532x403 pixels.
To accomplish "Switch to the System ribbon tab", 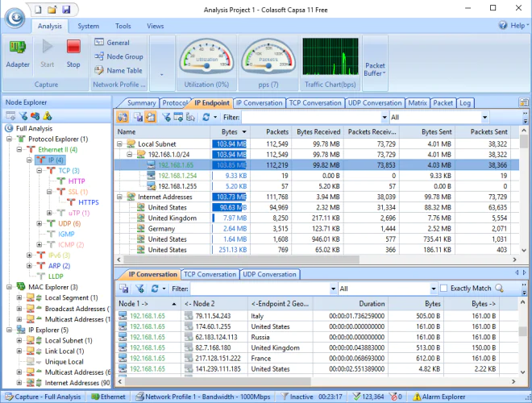I will click(89, 26).
